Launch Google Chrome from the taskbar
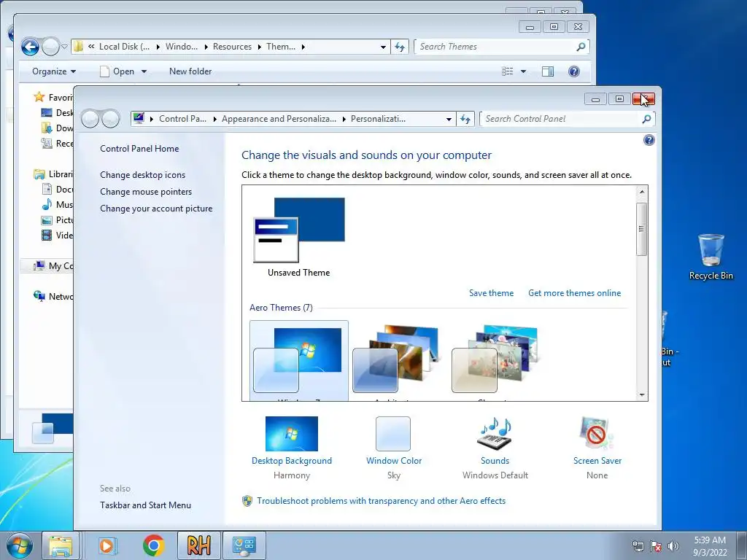747x560 pixels. click(153, 545)
